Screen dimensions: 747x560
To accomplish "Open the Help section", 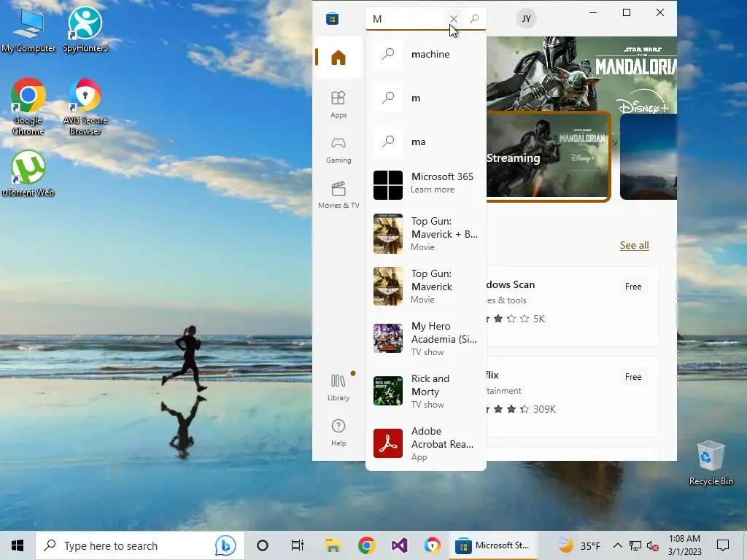I will 338,432.
